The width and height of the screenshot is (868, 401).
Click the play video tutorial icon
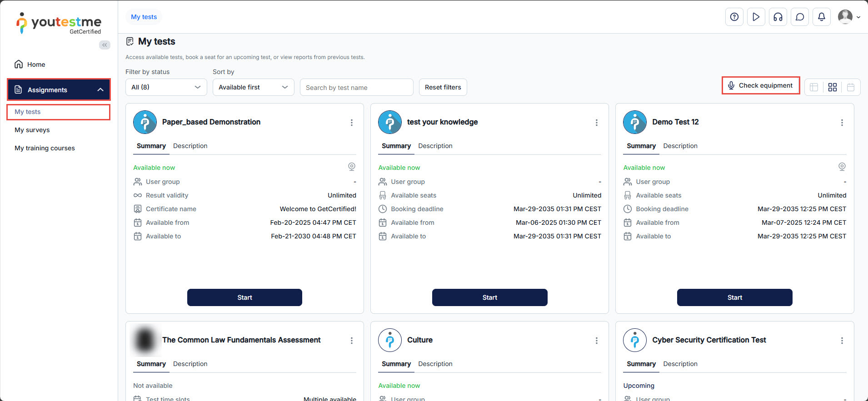coord(756,17)
